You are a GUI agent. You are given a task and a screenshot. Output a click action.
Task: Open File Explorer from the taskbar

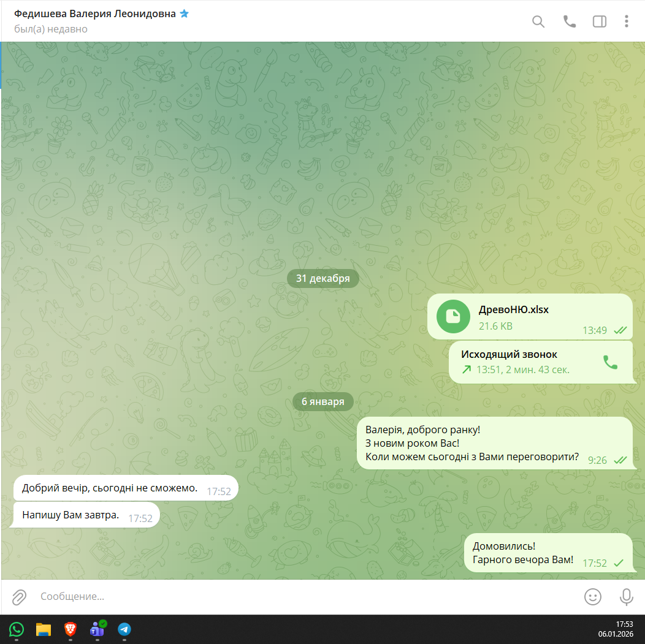[43, 629]
